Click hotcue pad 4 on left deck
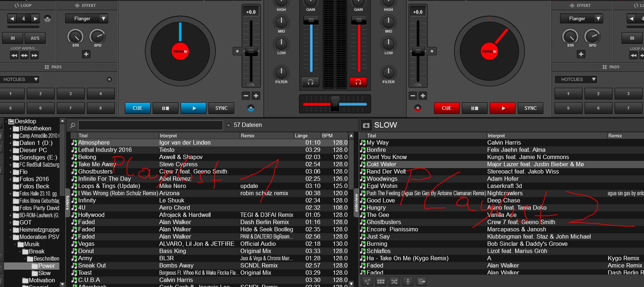 pos(100,94)
